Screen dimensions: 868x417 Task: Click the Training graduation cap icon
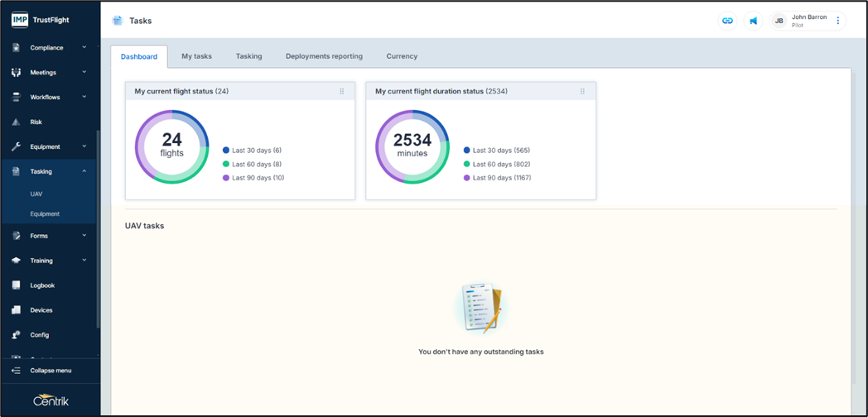point(16,261)
